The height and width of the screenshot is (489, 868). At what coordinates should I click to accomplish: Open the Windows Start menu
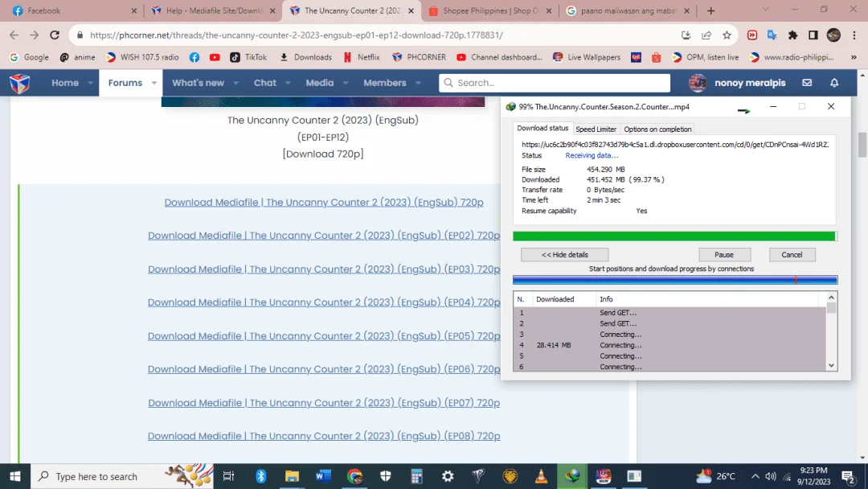tap(15, 476)
